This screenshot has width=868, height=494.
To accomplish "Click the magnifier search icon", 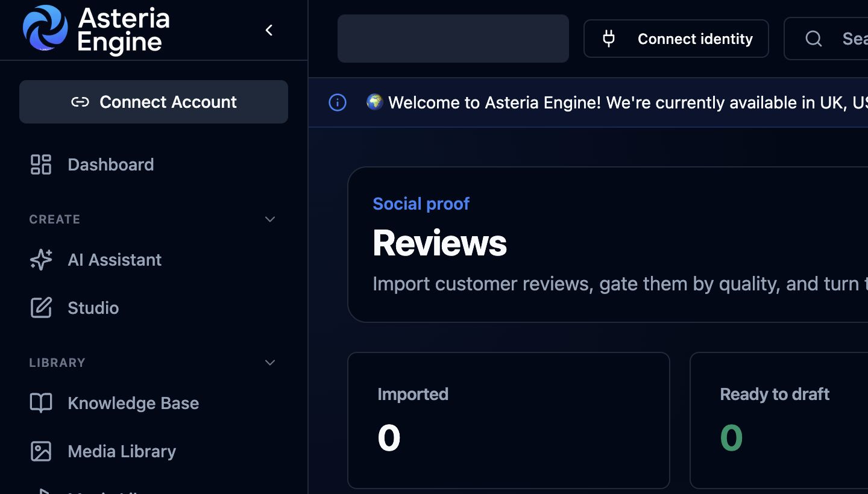I will click(x=814, y=39).
